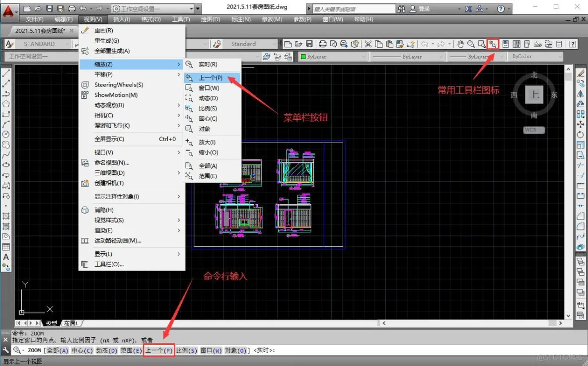Click the horizontal scrollbar right arrow
588x366 pixels.
click(x=561, y=323)
